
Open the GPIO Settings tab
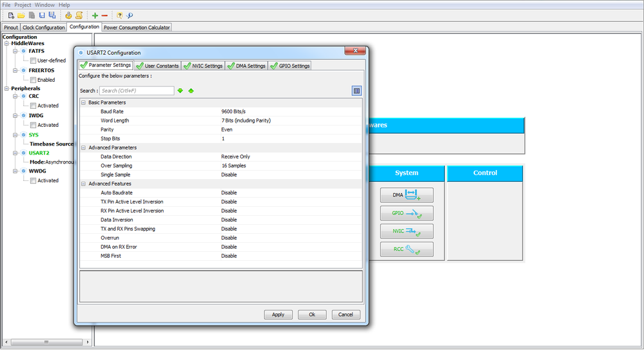click(290, 66)
